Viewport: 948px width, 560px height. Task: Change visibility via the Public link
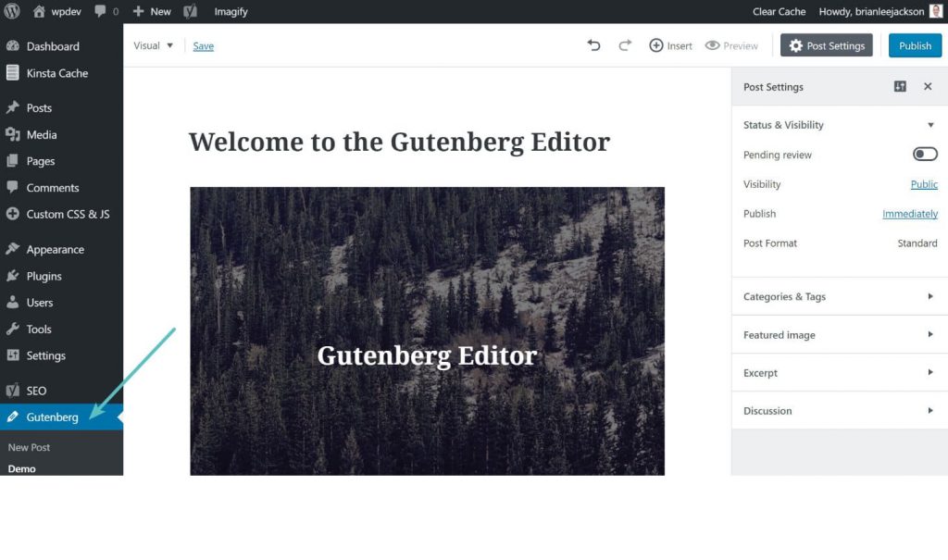coord(924,184)
